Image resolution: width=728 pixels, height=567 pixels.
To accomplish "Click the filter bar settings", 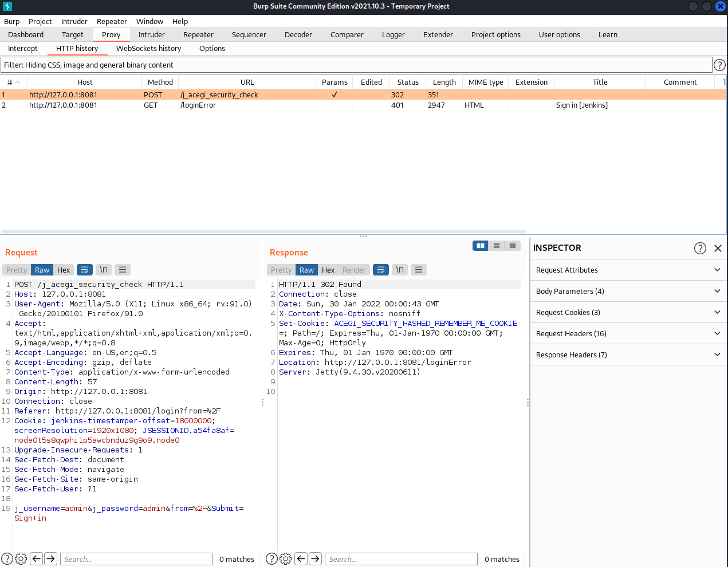I will click(x=356, y=65).
